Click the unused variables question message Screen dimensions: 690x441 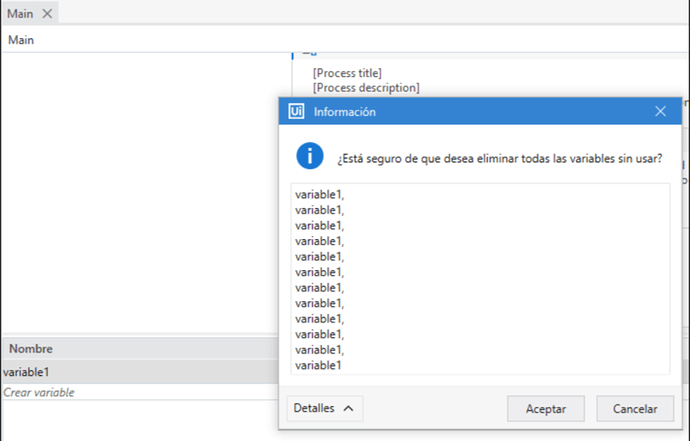[x=499, y=158]
